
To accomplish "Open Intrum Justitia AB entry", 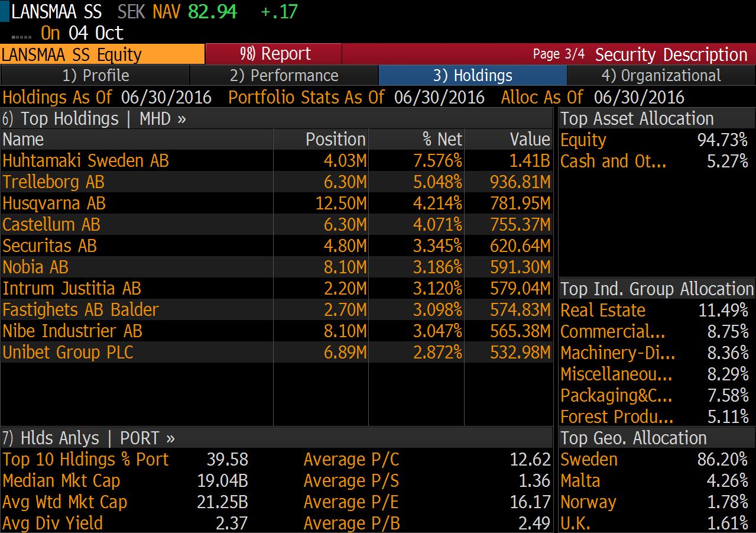I will (72, 288).
